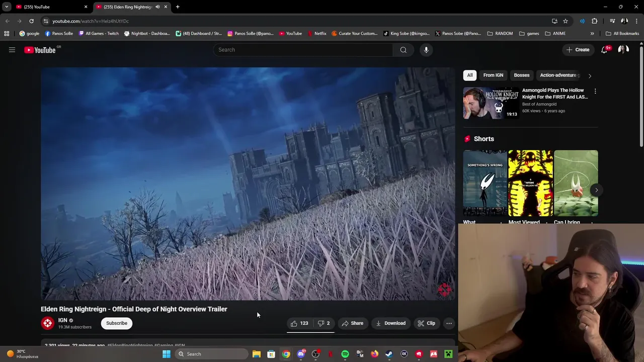644x362 pixels.
Task: Open the "Most Viewed" yellow Short thumbnail
Action: click(x=530, y=183)
